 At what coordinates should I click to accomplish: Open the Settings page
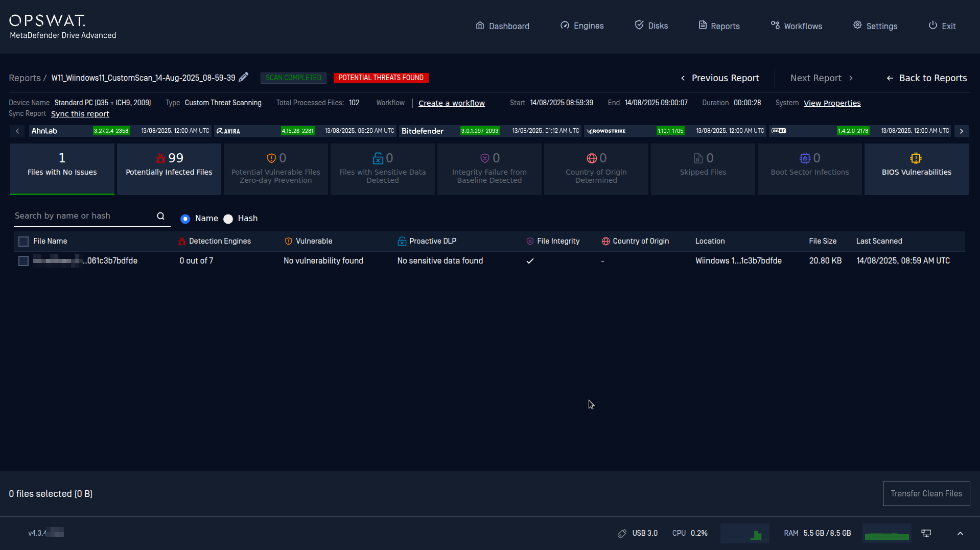(x=875, y=26)
